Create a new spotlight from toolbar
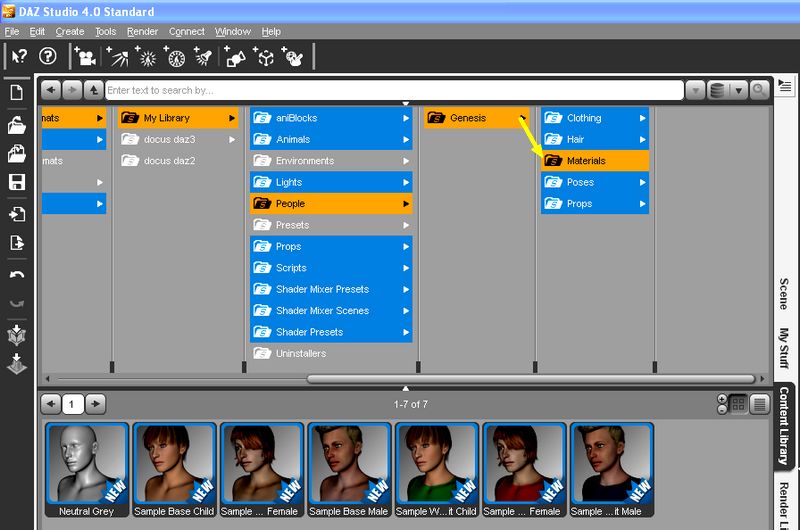This screenshot has width=800, height=530. pos(117,57)
